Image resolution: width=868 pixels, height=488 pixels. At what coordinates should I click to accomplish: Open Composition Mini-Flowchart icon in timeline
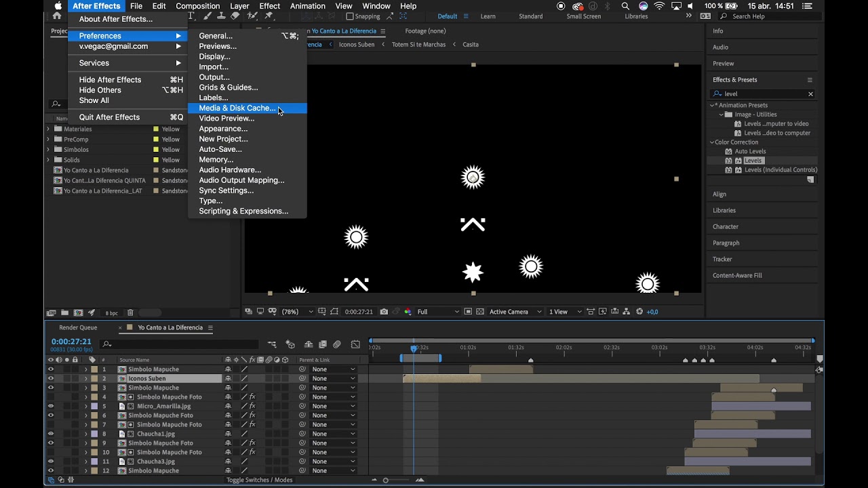pyautogui.click(x=272, y=344)
